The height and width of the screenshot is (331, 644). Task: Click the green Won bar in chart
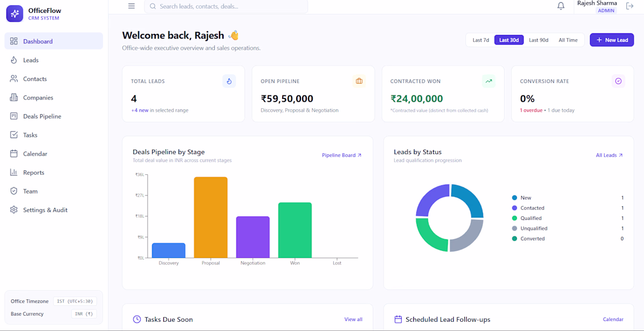(x=295, y=230)
